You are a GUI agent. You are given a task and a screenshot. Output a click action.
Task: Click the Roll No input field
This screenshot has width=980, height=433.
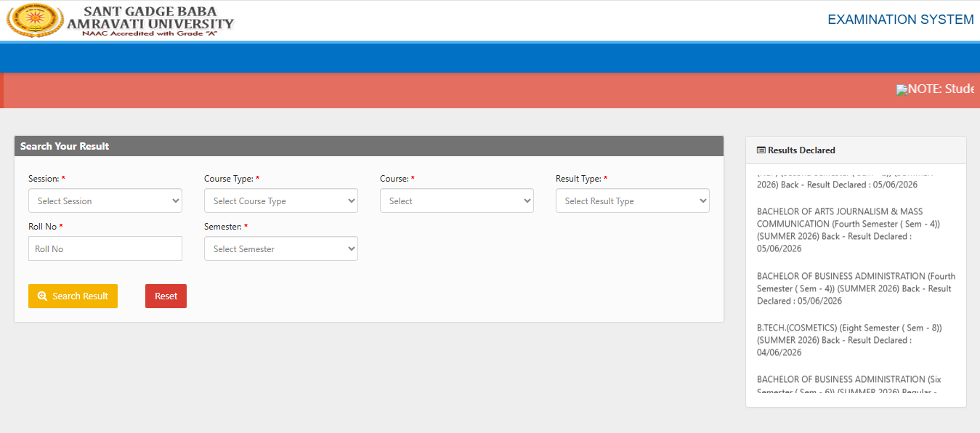pyautogui.click(x=105, y=248)
